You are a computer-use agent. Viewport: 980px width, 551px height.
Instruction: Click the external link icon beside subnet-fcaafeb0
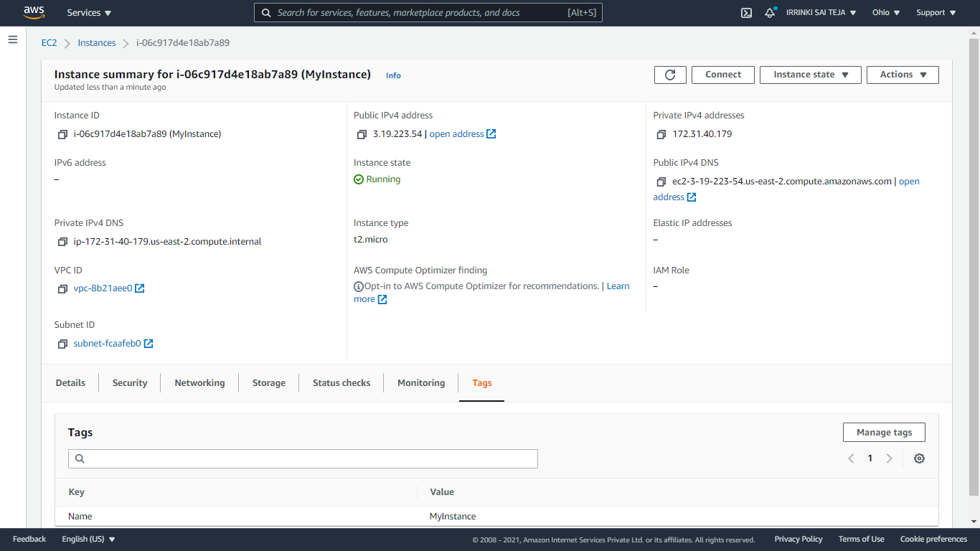(149, 344)
